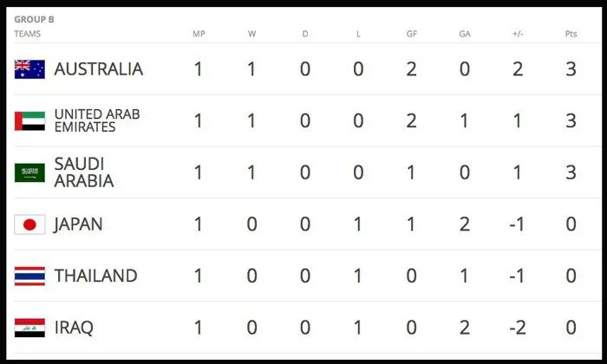Click the Group B heading
This screenshot has width=607, height=364.
(34, 19)
